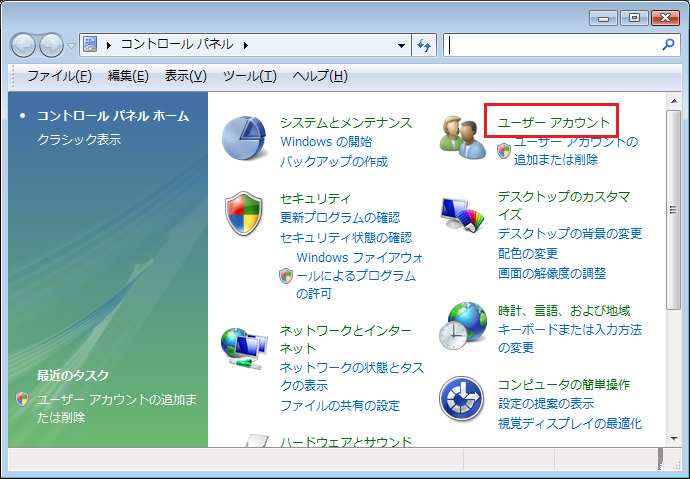Open ハードウェアとサウンド category
This screenshot has height=479, width=690.
point(346,441)
